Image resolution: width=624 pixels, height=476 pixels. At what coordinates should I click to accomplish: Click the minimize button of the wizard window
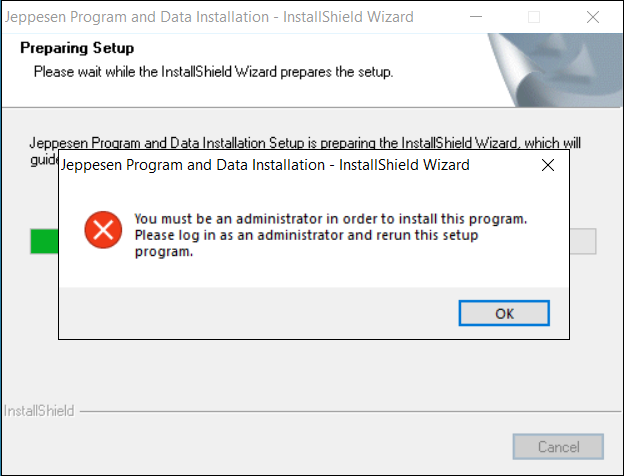pyautogui.click(x=478, y=17)
